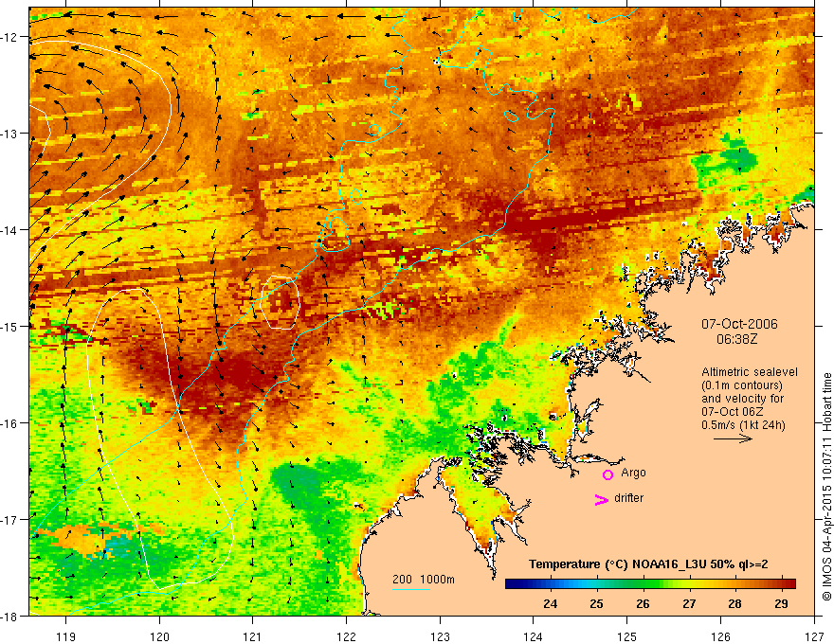Click the latitude axis label -13
Image resolution: width=834 pixels, height=644 pixels.
pos(9,134)
